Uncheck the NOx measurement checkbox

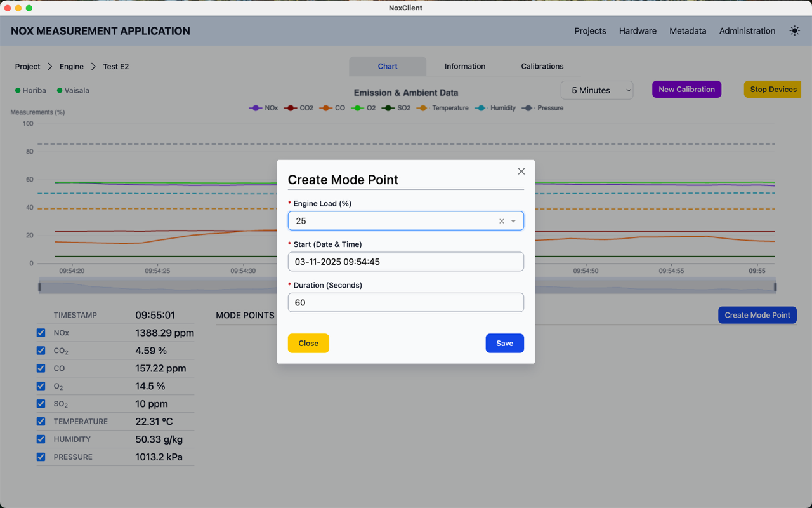coord(41,333)
